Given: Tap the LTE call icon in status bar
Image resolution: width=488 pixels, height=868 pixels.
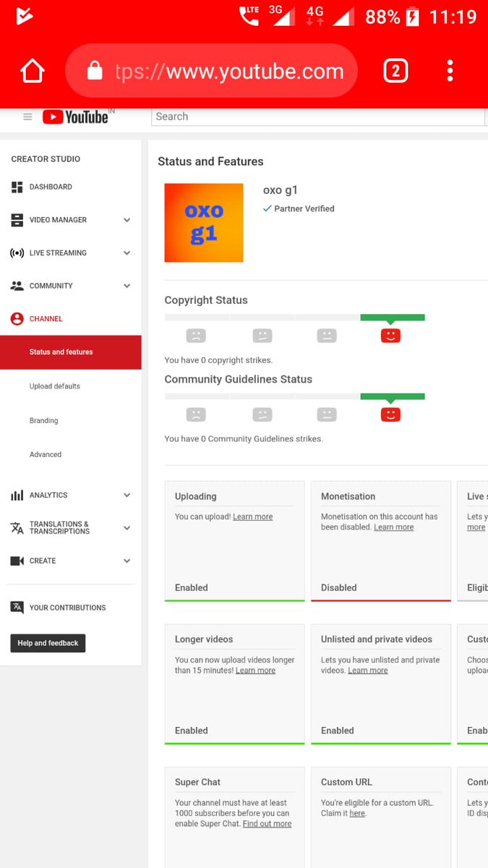Looking at the screenshot, I should point(249,16).
